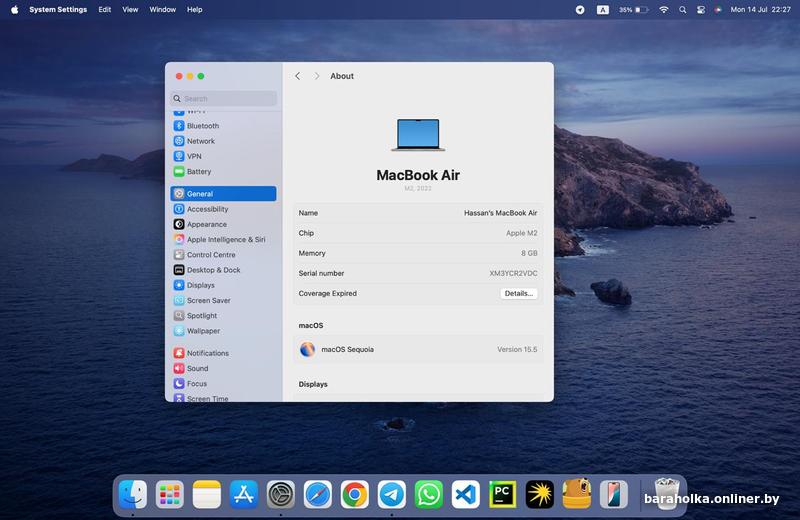Open Network settings in sidebar
The height and width of the screenshot is (520, 800).
click(224, 141)
